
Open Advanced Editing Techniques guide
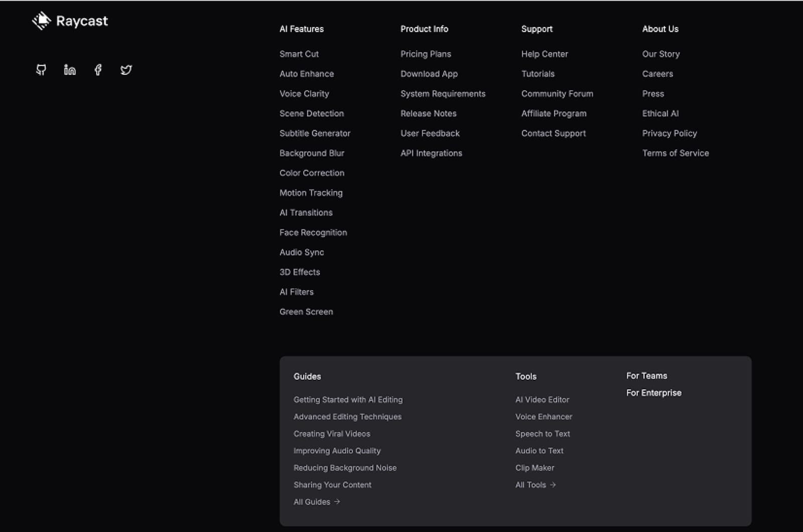click(x=347, y=417)
